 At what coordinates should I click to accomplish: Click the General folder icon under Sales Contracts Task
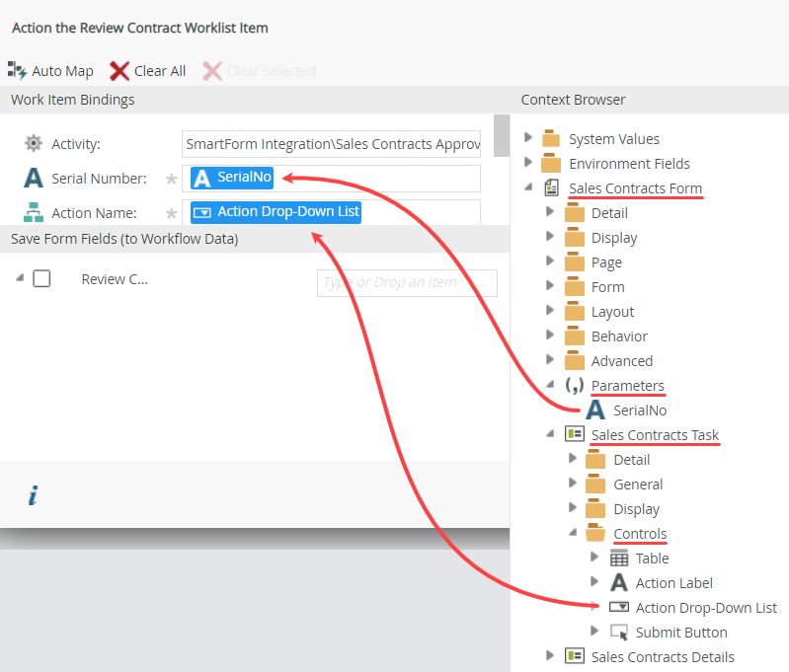pyautogui.click(x=595, y=484)
